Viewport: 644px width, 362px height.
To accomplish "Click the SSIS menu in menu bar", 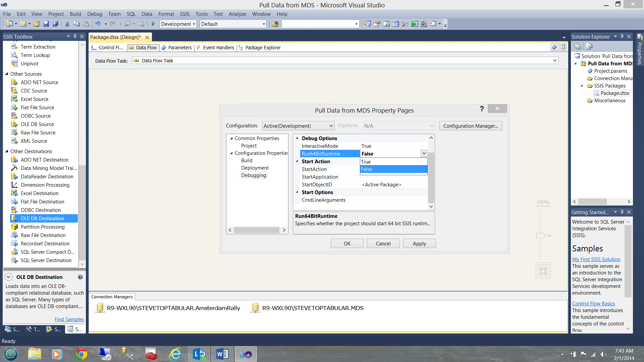I will [x=184, y=14].
